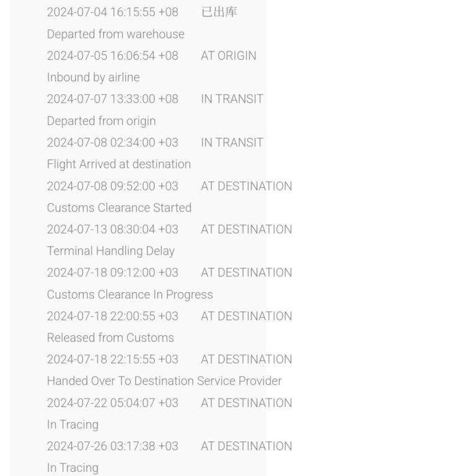
Task: Click the 2024-07-04 16:15:55 timestamp
Action: [x=112, y=12]
